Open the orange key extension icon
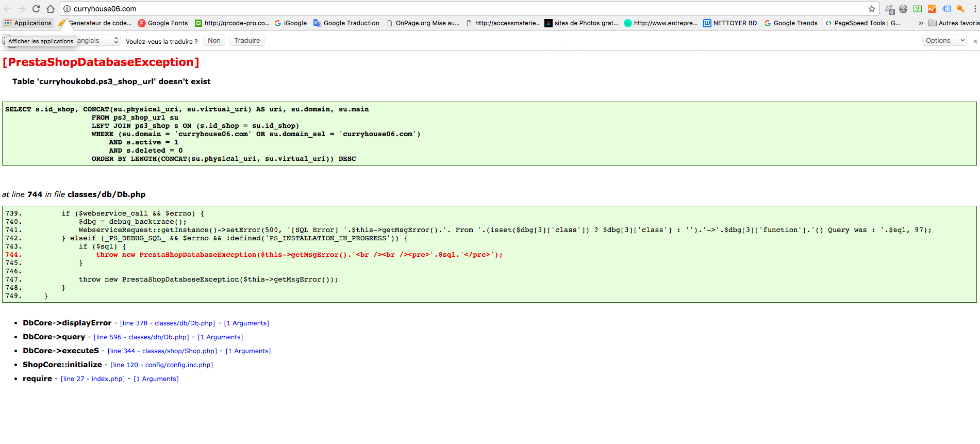The width and height of the screenshot is (980, 444). point(960,9)
